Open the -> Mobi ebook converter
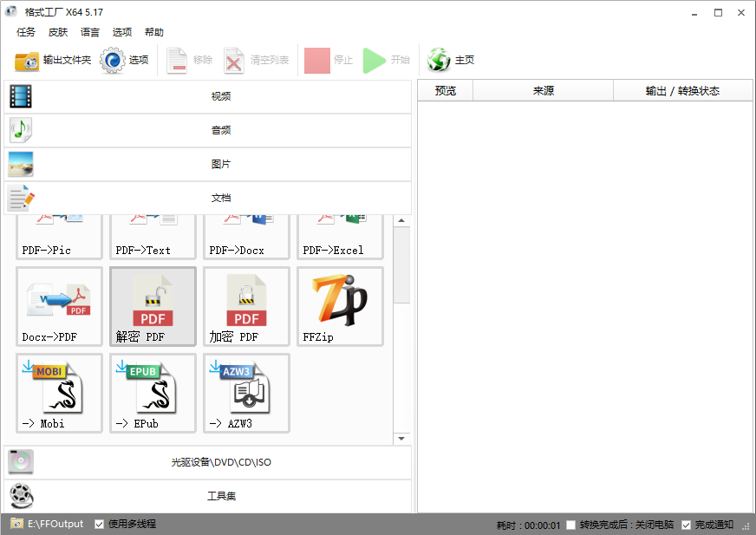Viewport: 756px width, 535px height. 59,393
